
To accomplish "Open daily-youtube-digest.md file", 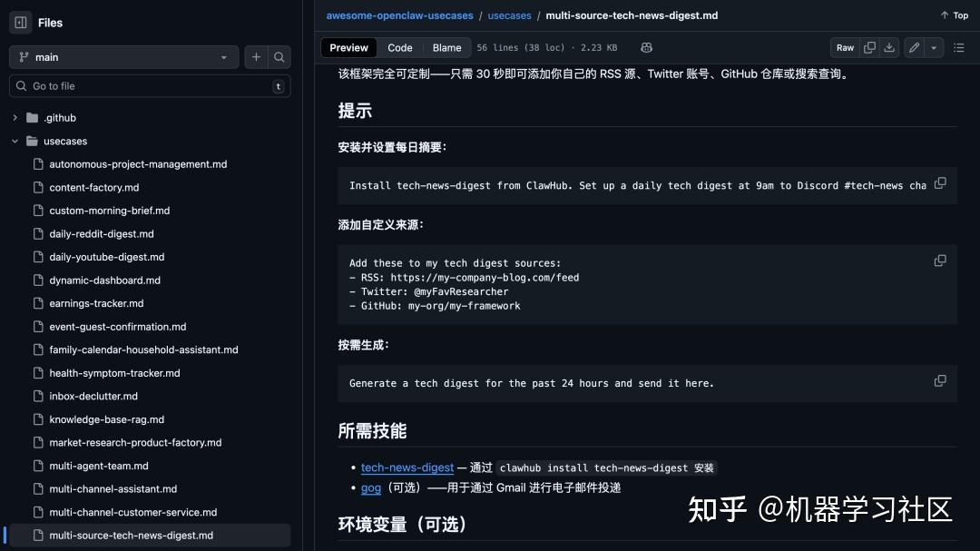I will pyautogui.click(x=107, y=257).
